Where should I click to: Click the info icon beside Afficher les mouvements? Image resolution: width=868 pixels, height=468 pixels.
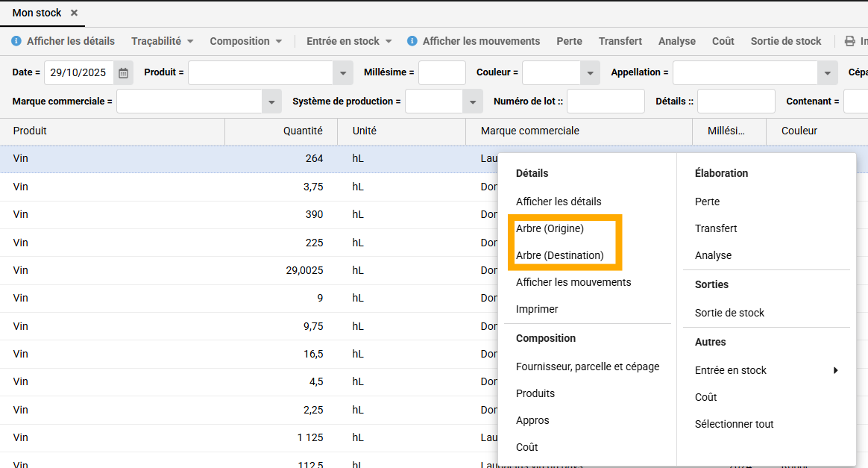[x=412, y=41]
